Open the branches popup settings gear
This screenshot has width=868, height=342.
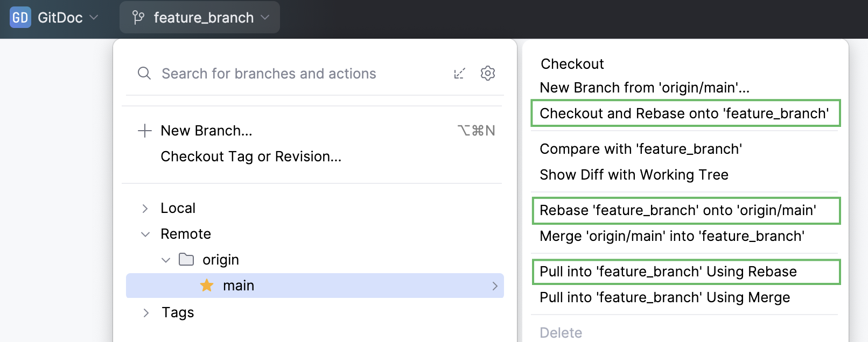[x=488, y=73]
